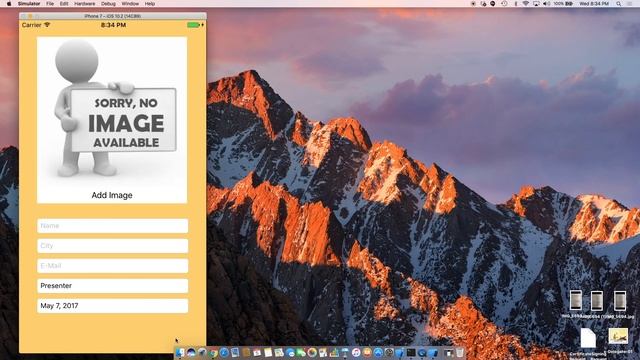The height and width of the screenshot is (360, 640).
Task: Select the yellow image file on desktop
Action: [618, 336]
